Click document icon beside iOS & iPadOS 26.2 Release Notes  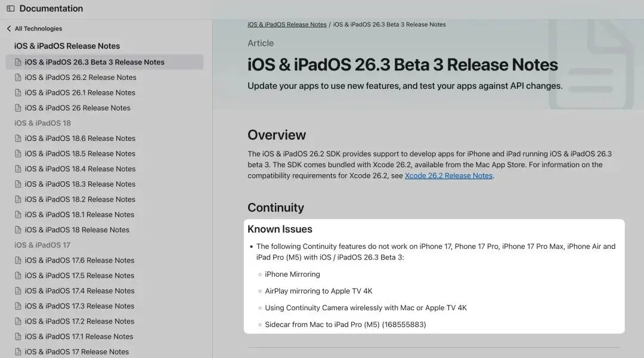pos(18,78)
